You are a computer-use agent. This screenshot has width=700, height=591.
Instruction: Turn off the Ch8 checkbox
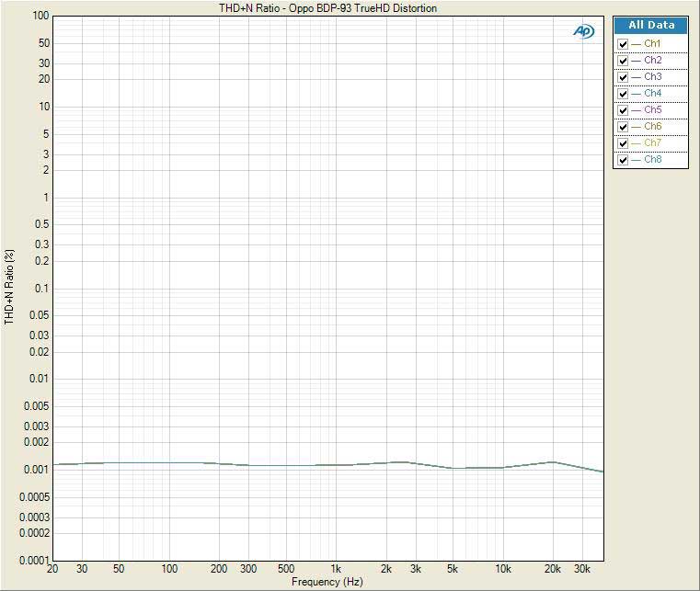pos(624,160)
